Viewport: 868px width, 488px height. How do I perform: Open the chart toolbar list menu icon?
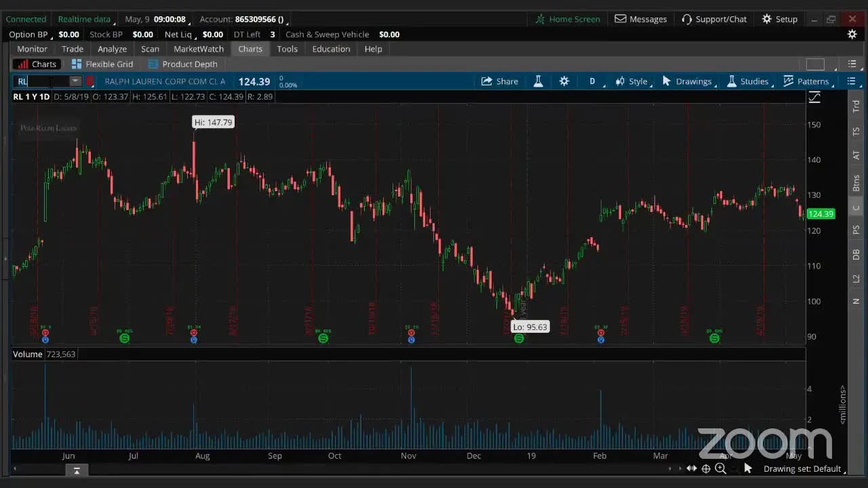[x=852, y=81]
